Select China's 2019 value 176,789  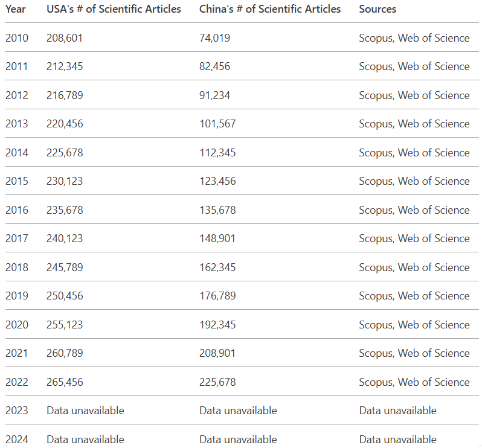pyautogui.click(x=217, y=296)
